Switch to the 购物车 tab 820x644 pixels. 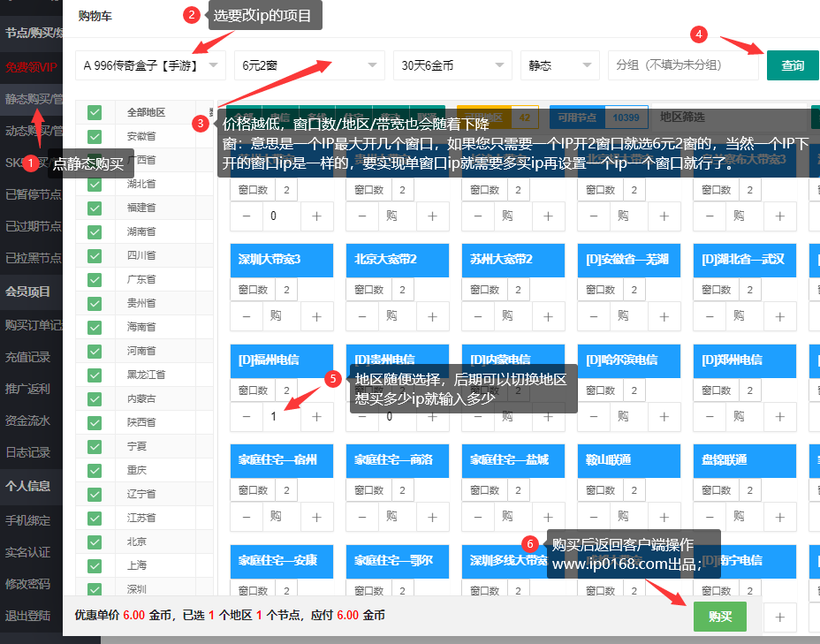[95, 16]
